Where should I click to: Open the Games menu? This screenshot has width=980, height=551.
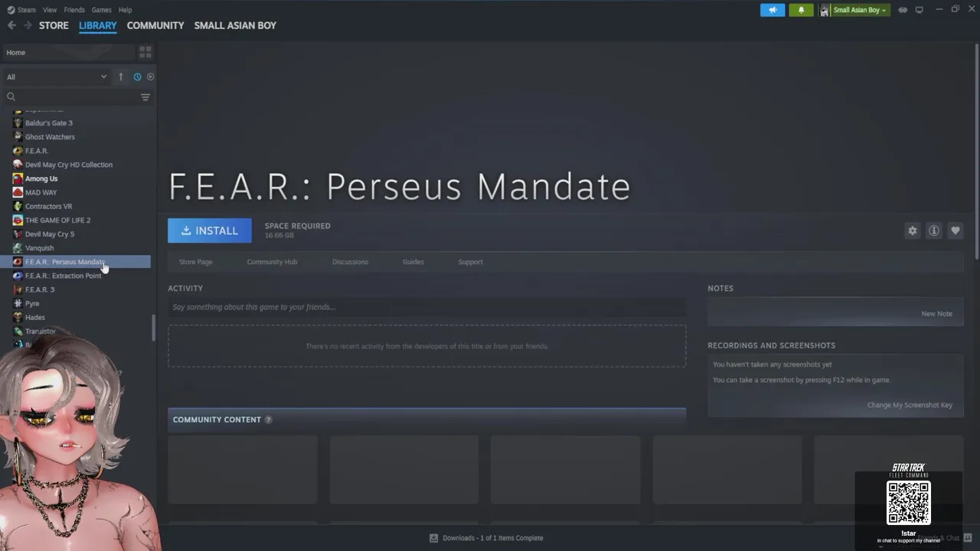tap(101, 10)
